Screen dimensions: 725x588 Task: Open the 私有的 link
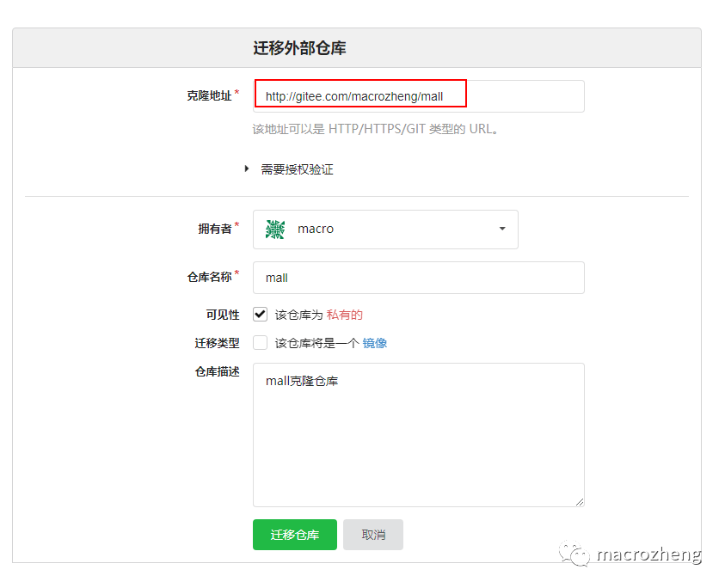[x=344, y=313]
